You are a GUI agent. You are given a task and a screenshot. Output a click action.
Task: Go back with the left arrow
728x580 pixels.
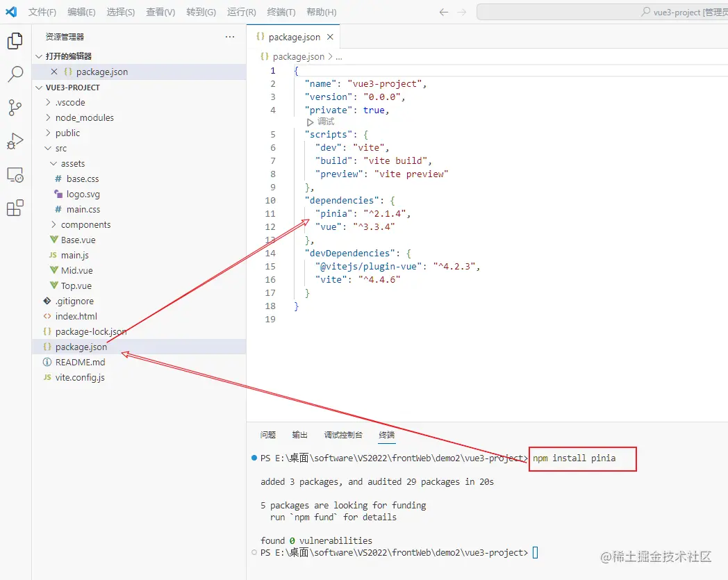click(x=444, y=12)
